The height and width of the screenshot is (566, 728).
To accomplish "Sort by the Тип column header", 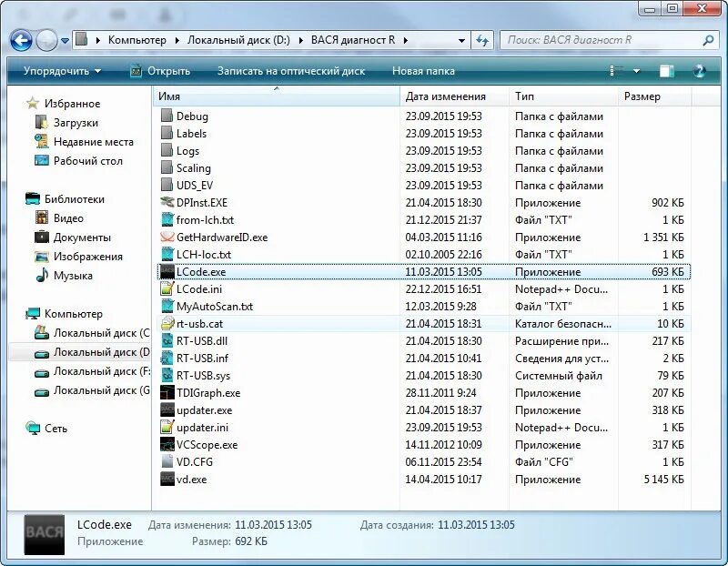I will click(563, 96).
